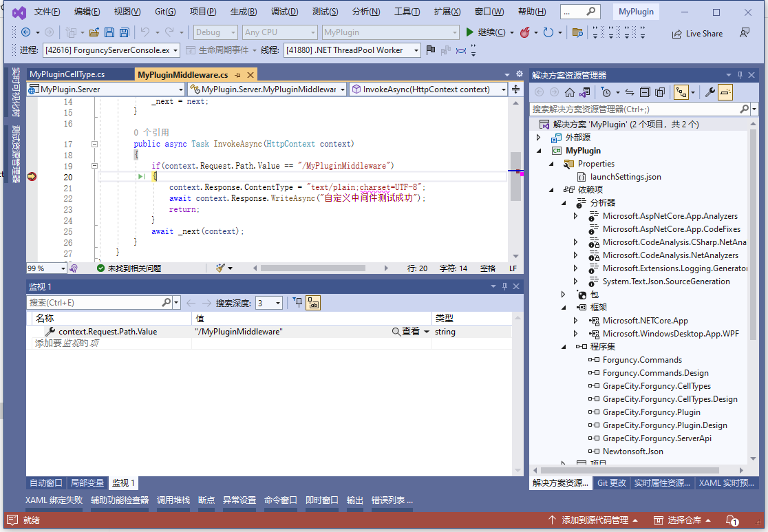Screen dimensions: 768x532
Task: Toggle the pinned-items filter in Watch toolbar
Action: [x=298, y=303]
